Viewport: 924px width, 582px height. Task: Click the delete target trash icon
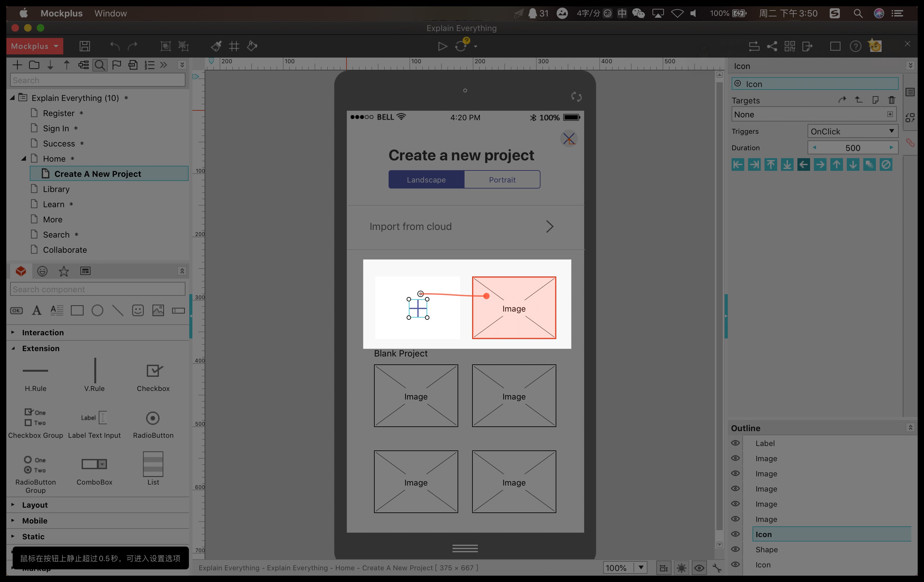891,100
